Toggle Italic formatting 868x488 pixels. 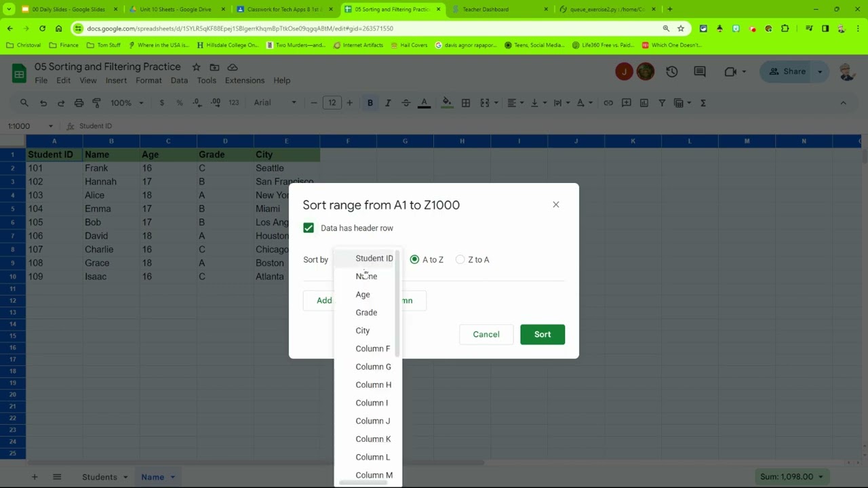(388, 103)
